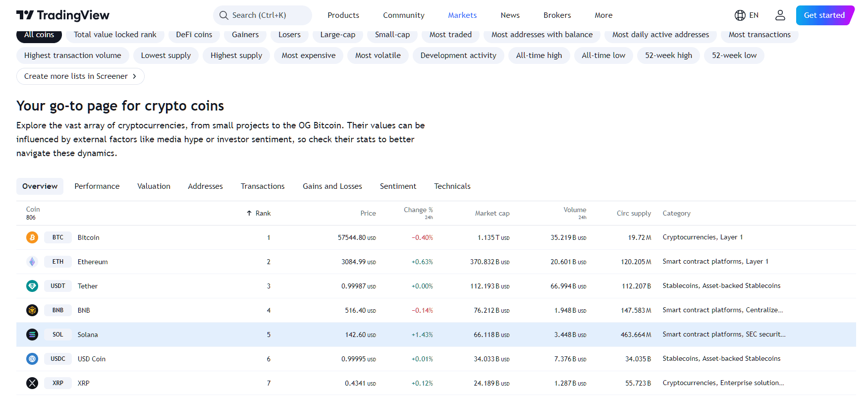Select the DeFi coins chip

[x=194, y=35]
